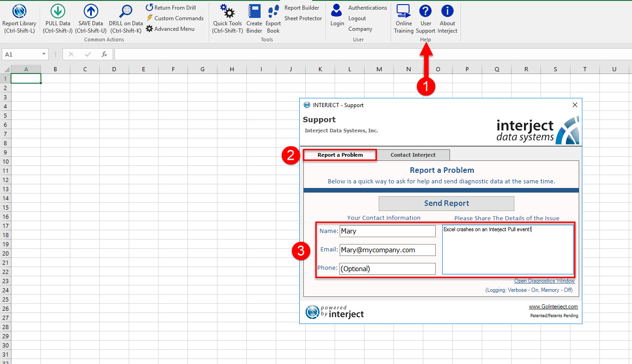Click the Name input field
This screenshot has height=364, width=632.
[387, 231]
